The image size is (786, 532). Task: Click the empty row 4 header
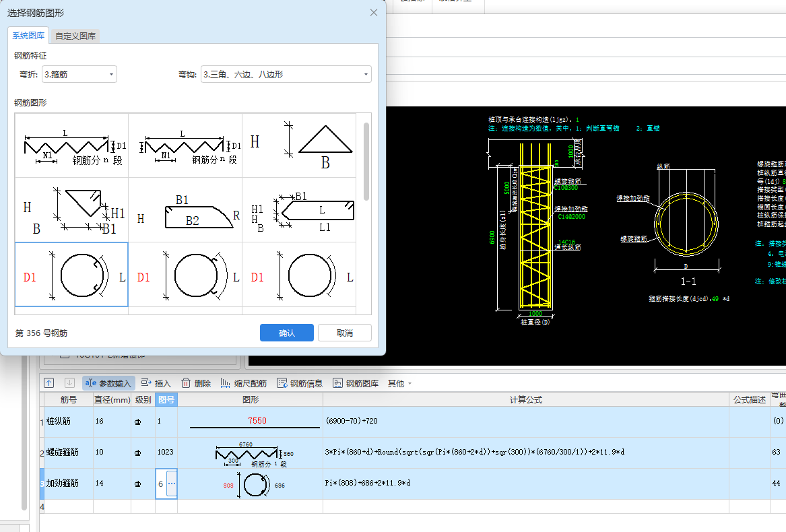pos(42,506)
